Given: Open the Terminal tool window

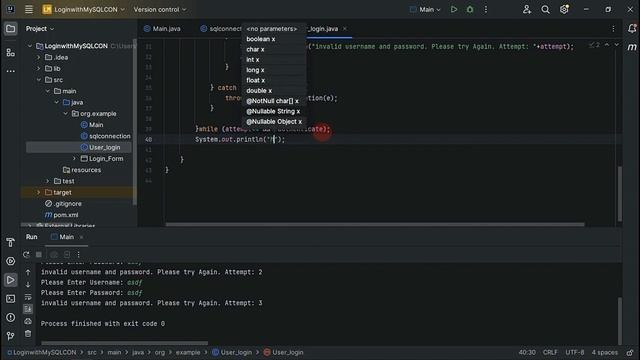Looking at the screenshot, I should coord(11,299).
